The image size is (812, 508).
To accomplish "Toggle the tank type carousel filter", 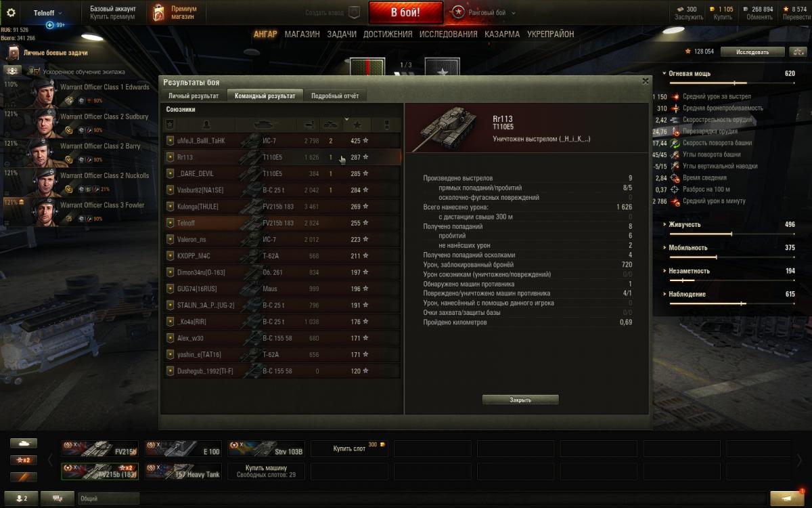I will point(23,443).
